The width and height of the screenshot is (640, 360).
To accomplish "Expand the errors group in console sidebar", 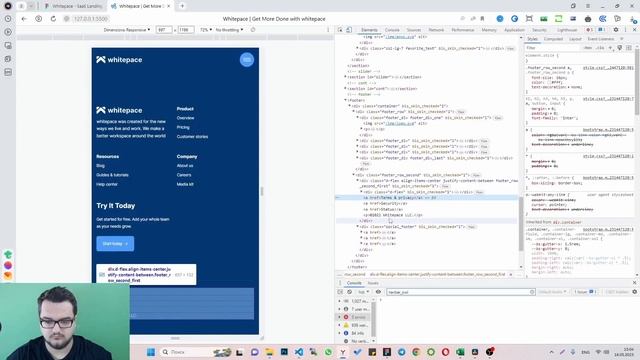I will click(x=339, y=317).
